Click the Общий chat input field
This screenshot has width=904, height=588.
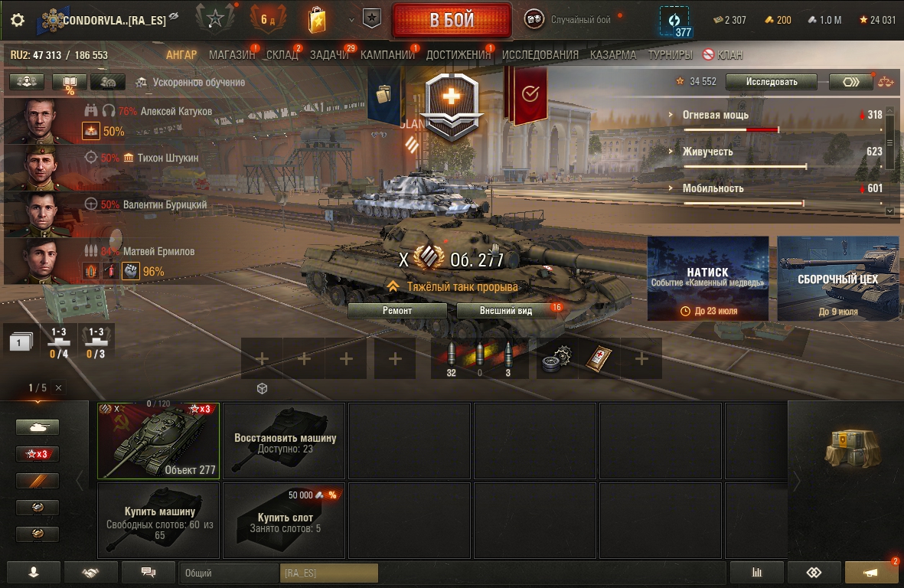pyautogui.click(x=229, y=573)
